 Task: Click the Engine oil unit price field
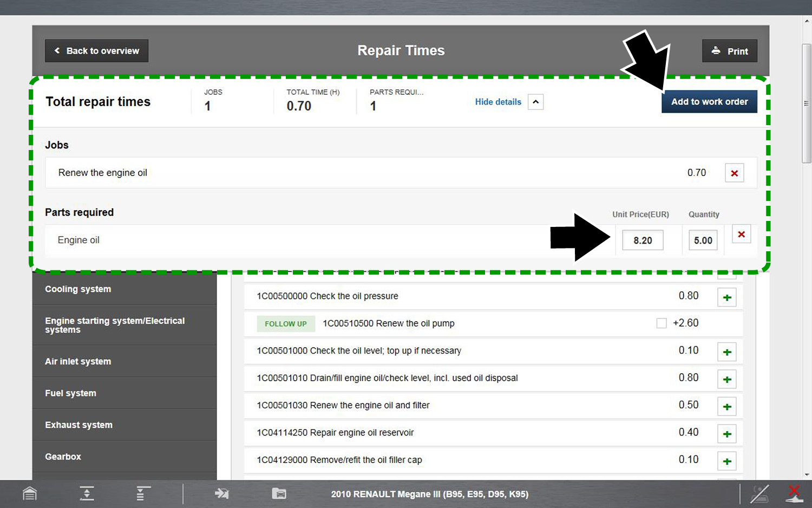tap(642, 240)
